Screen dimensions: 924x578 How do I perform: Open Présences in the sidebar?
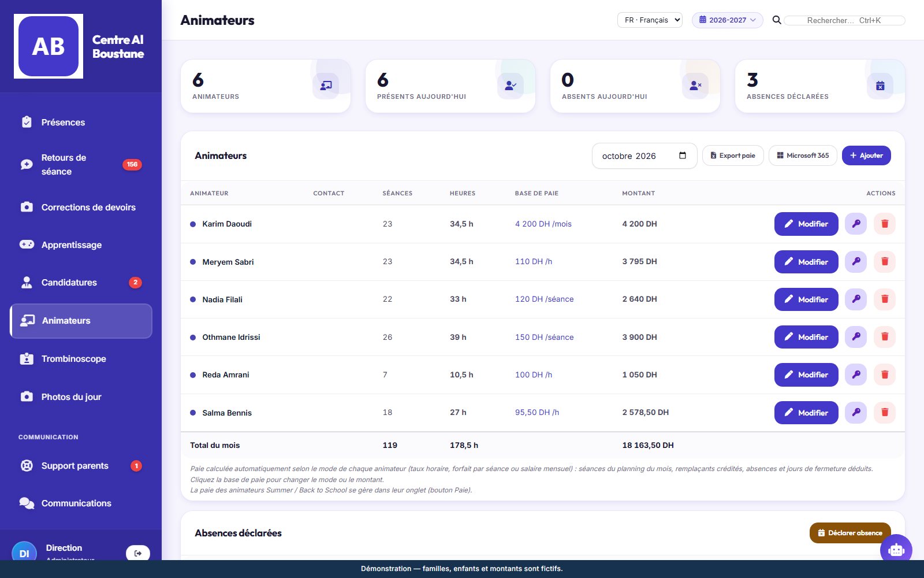pyautogui.click(x=81, y=123)
